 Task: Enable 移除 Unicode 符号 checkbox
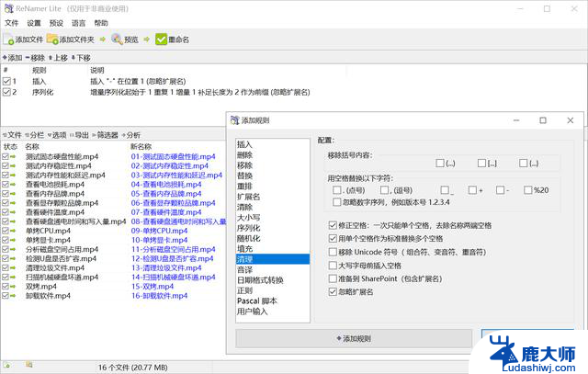333,252
